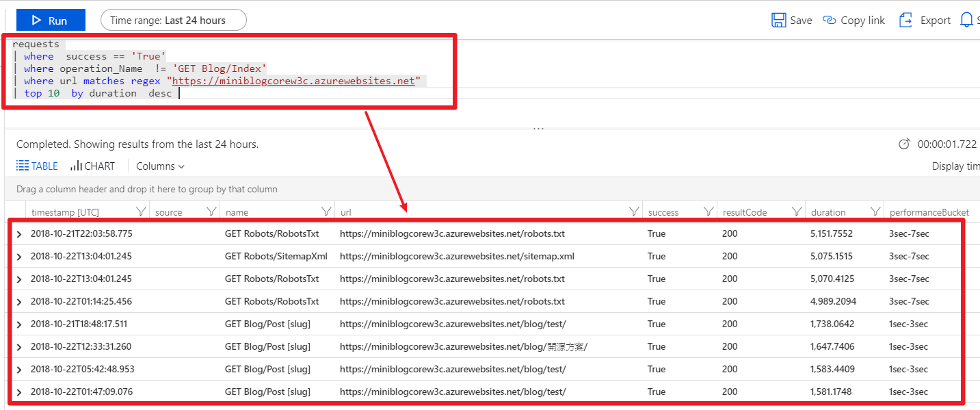This screenshot has height=410, width=980.
Task: Open the Time range: Last 24 hours picker
Action: [x=173, y=21]
